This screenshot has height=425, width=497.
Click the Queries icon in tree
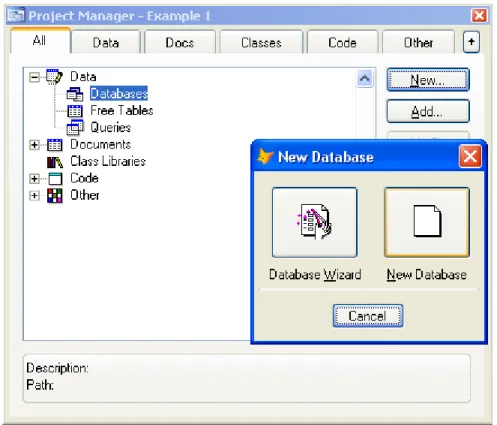tap(75, 128)
